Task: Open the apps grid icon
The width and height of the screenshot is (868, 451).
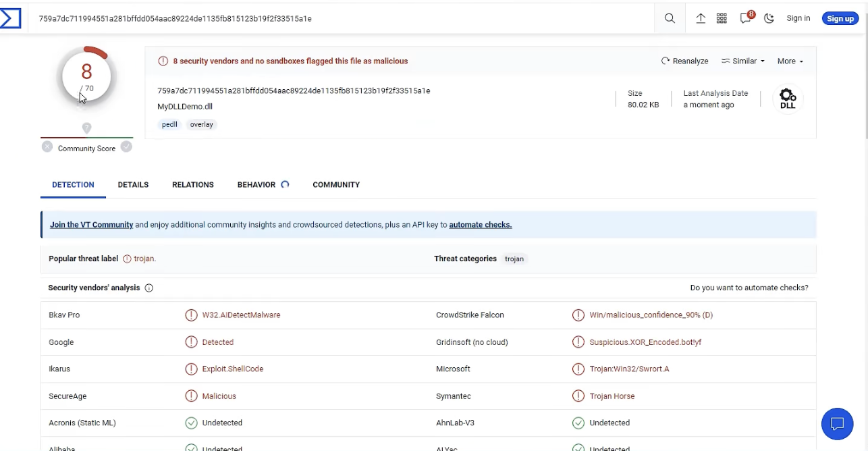Action: pos(722,18)
